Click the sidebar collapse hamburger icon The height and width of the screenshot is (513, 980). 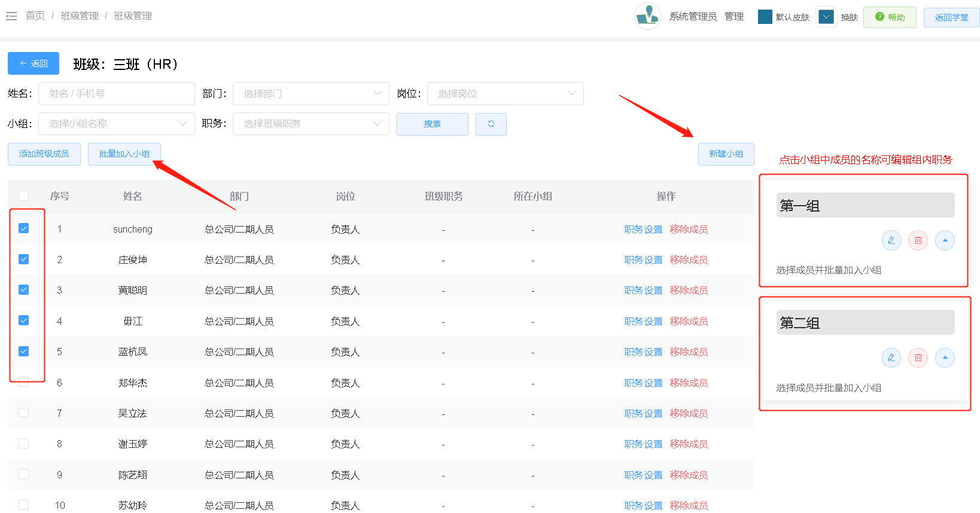[11, 16]
